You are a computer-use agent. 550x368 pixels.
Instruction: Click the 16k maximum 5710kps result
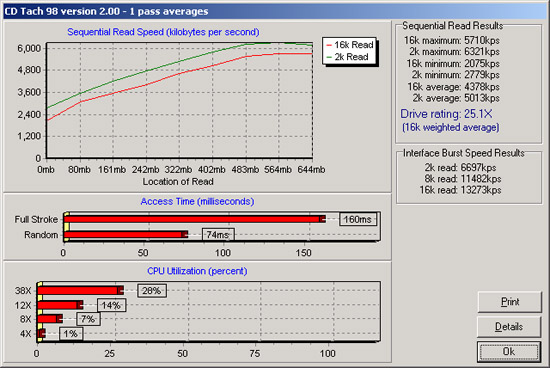451,40
